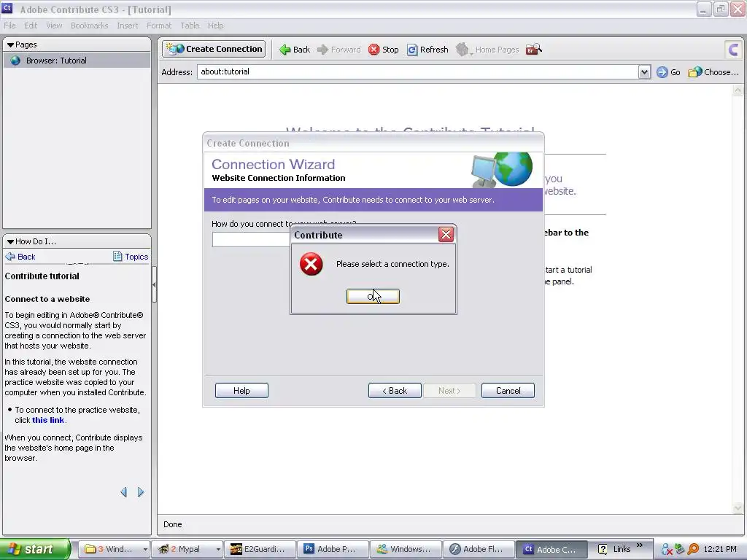
Task: Switch to Adobe Photoshop taskbar item
Action: pos(333,549)
